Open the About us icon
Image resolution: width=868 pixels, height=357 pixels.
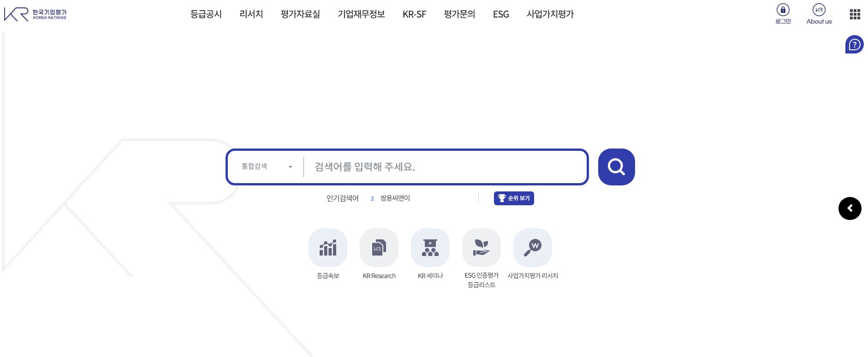[819, 10]
